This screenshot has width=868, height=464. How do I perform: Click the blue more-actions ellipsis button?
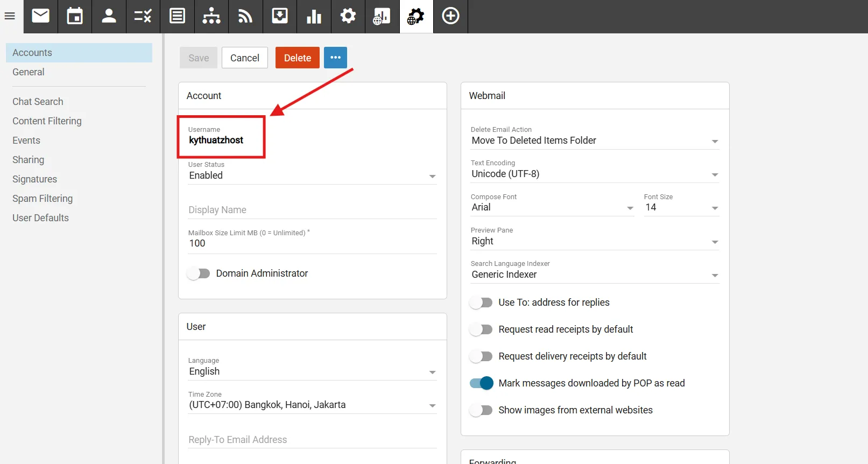335,58
